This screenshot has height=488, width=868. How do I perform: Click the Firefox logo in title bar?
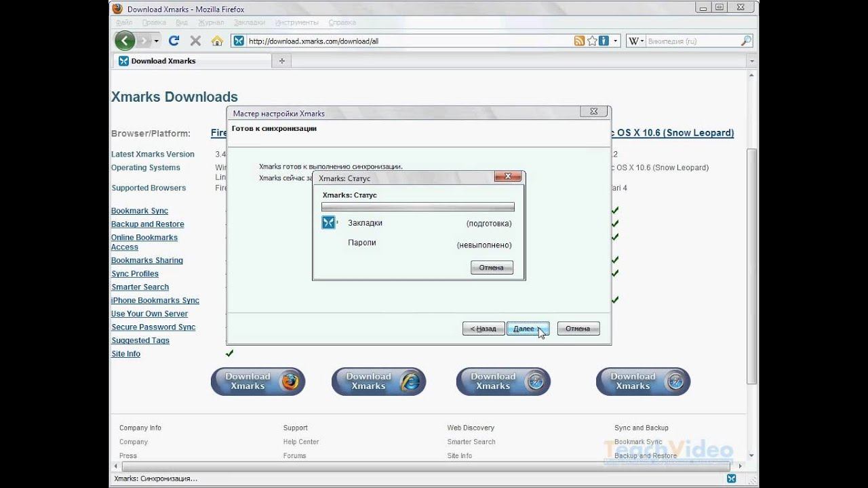[118, 9]
